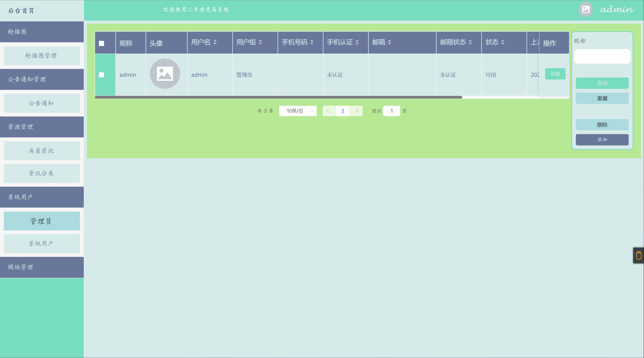
Task: Open 房屋资讯 menu item
Action: click(42, 151)
